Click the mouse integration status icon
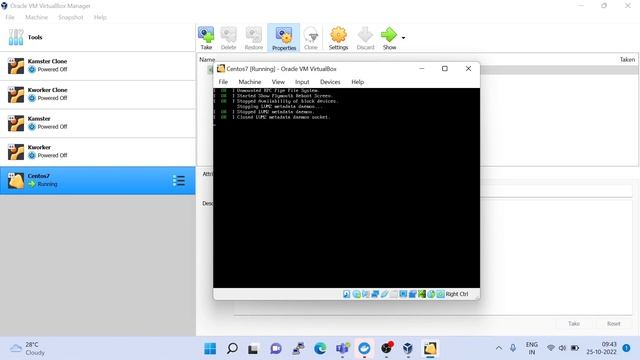 coord(431,294)
